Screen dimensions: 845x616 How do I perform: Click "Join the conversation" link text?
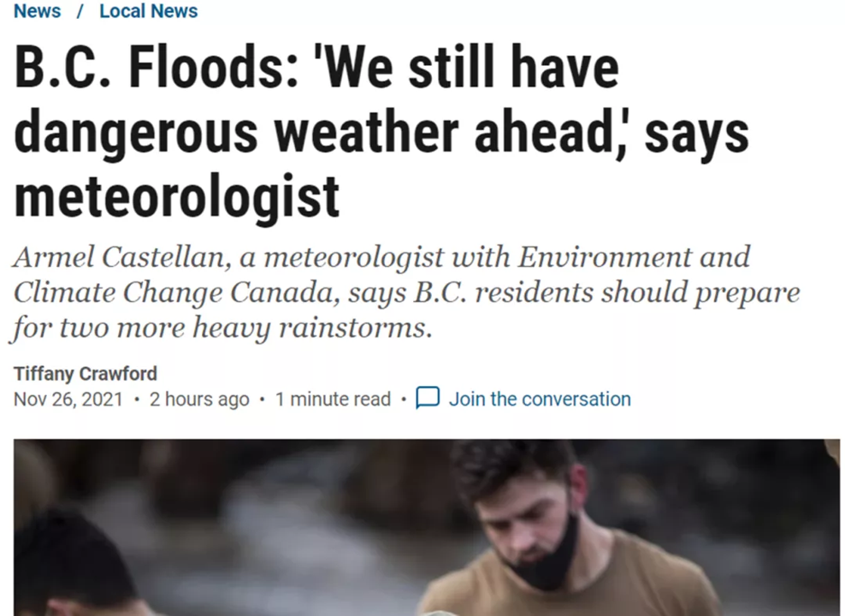point(540,399)
